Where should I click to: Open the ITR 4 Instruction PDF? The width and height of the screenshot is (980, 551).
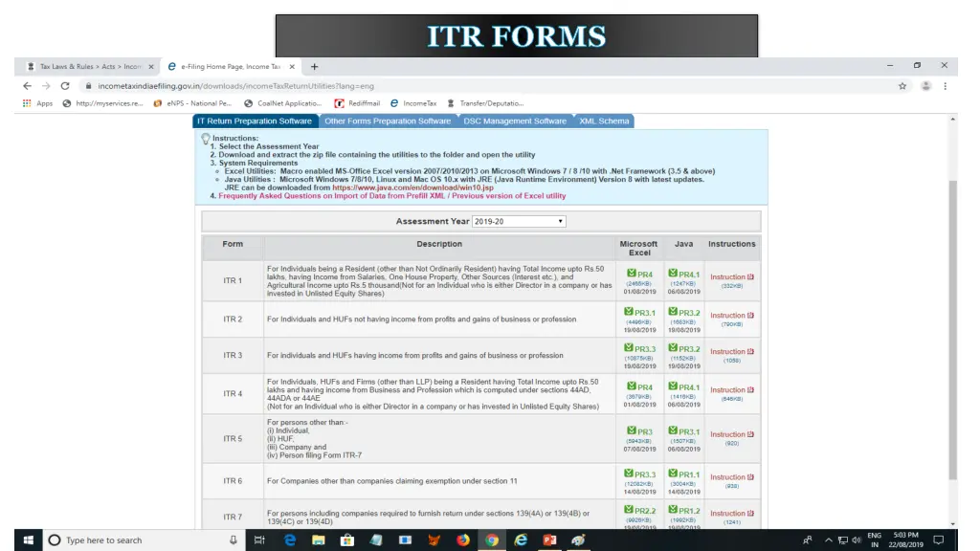(732, 390)
